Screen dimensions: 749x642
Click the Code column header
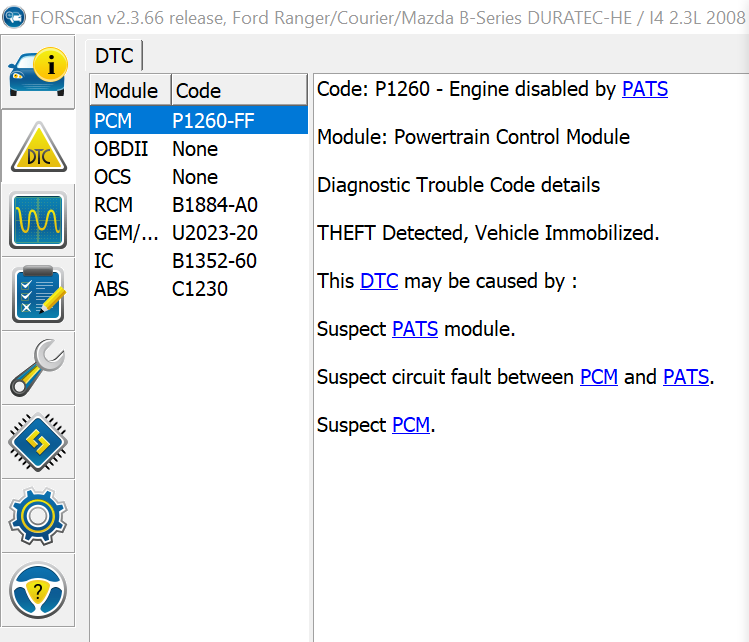pyautogui.click(x=239, y=90)
